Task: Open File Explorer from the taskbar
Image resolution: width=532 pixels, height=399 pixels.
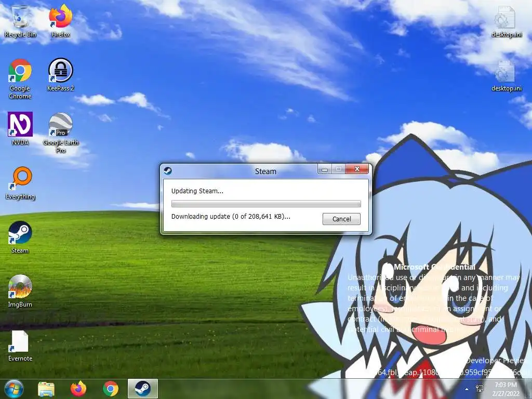Action: tap(46, 389)
